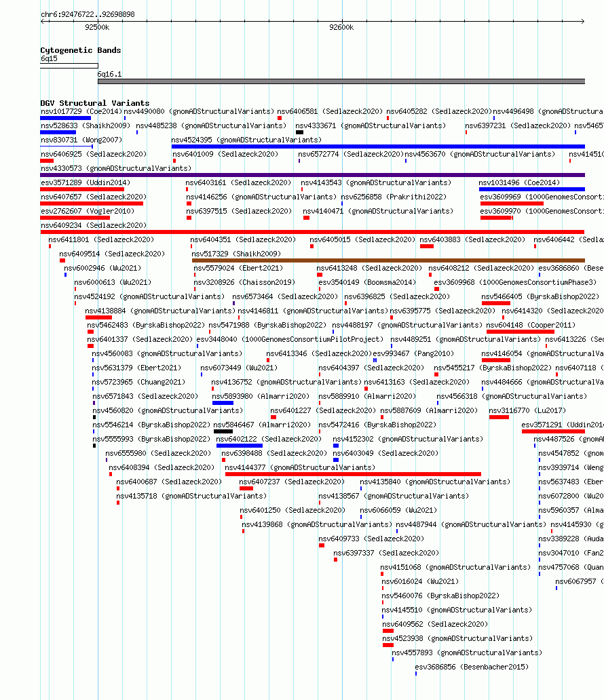
Task: Select nsv6066059 (Wu2021) label
Action: point(398,510)
